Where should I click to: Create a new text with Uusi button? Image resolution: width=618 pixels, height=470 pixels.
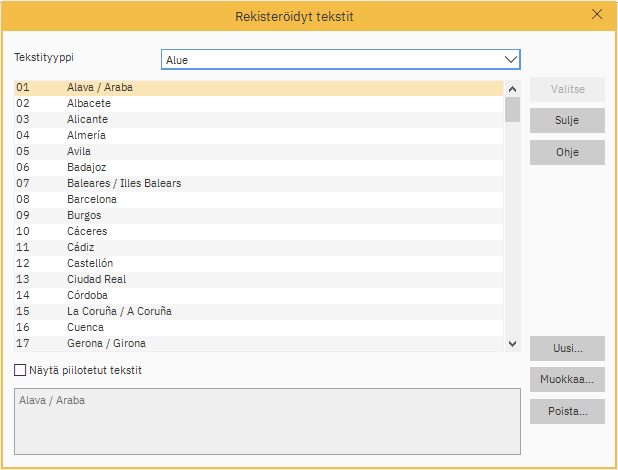coord(567,349)
